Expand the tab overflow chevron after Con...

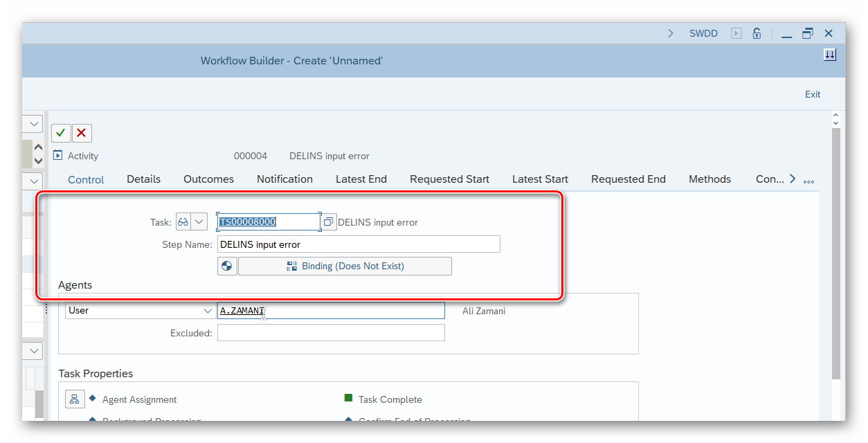793,179
